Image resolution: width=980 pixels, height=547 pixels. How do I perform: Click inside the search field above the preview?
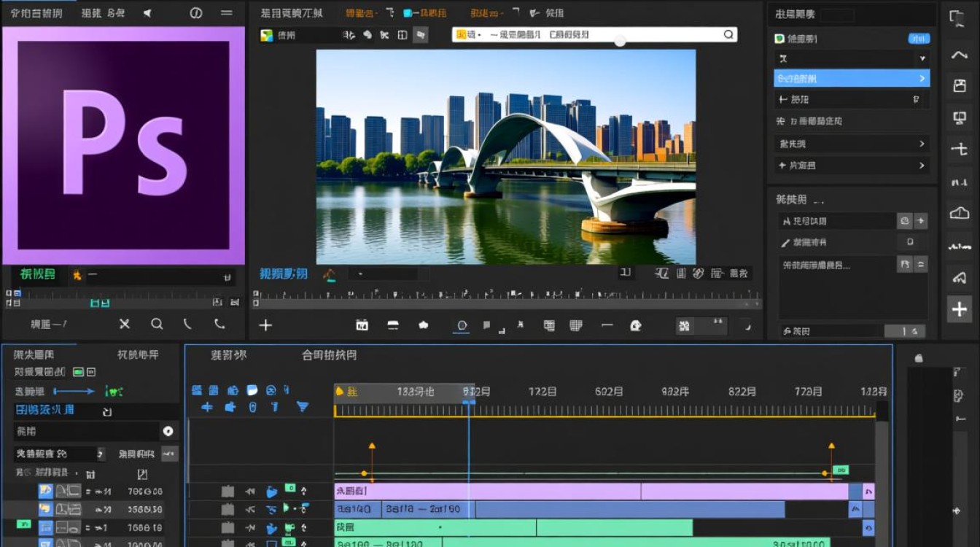[x=594, y=34]
